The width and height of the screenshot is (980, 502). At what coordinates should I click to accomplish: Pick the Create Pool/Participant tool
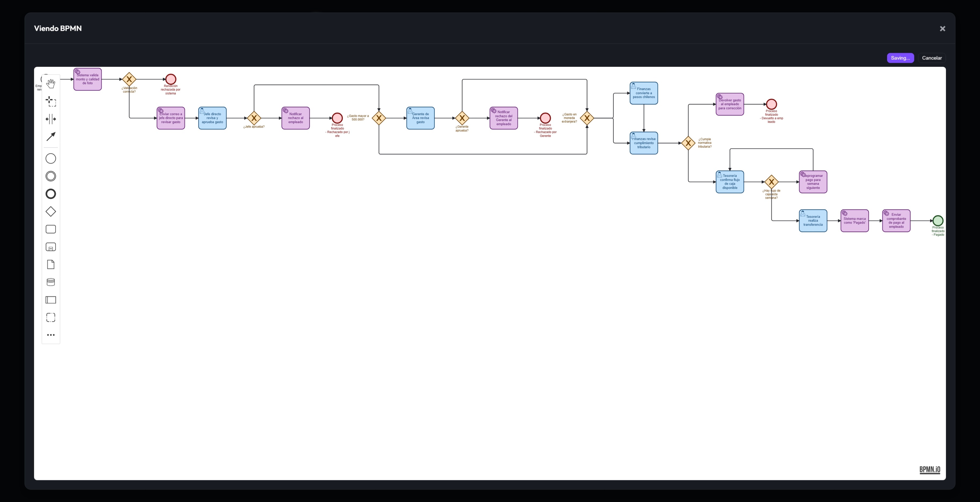pyautogui.click(x=51, y=300)
